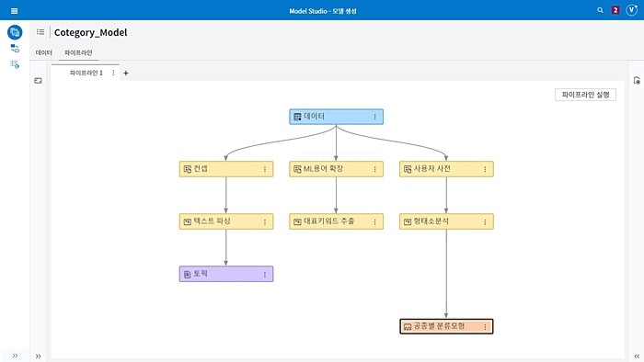This screenshot has width=644, height=362.
Task: Select the blue projects sidebar icon
Action: pyautogui.click(x=15, y=32)
